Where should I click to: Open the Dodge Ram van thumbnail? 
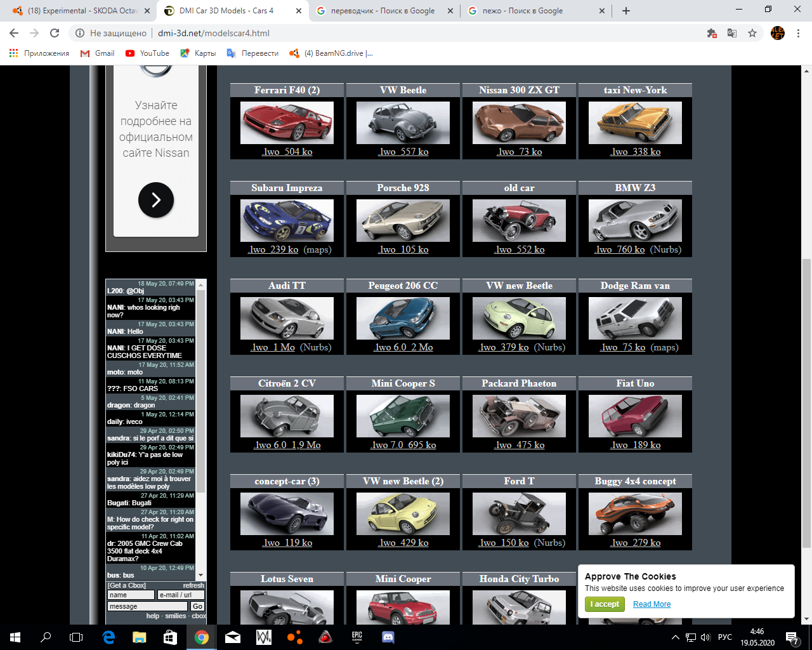pos(636,318)
